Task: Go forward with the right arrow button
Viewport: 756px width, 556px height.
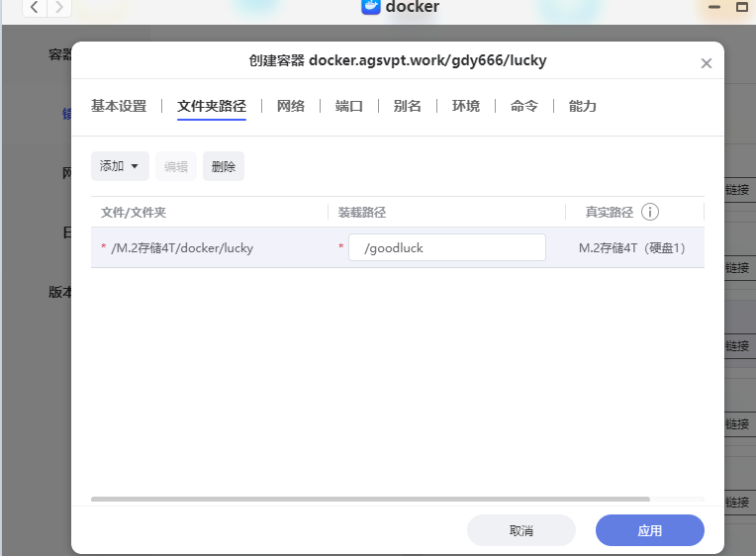Action: pos(58,7)
